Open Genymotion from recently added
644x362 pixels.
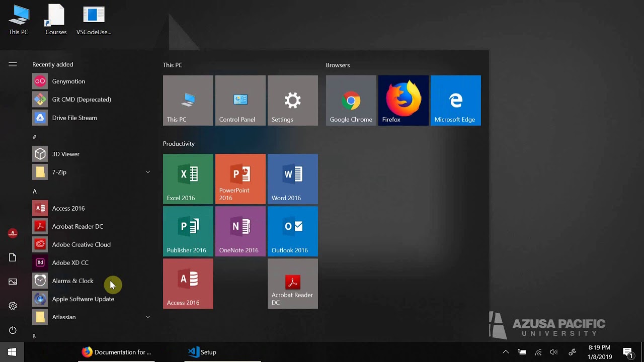pos(92,81)
